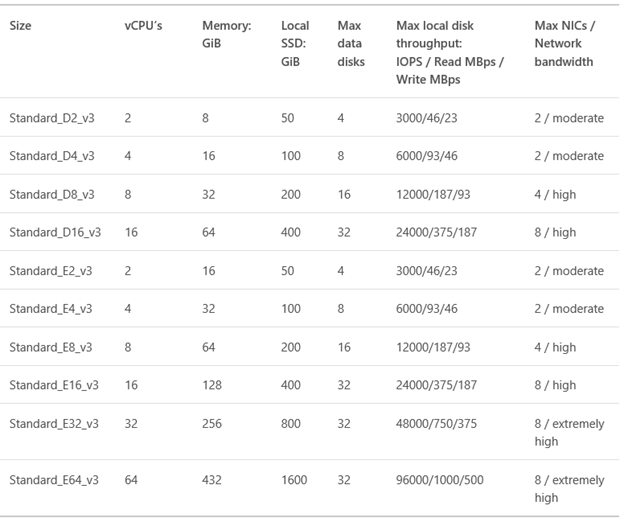
Task: Select the Standard_D8_v3 entry
Action: point(52,195)
